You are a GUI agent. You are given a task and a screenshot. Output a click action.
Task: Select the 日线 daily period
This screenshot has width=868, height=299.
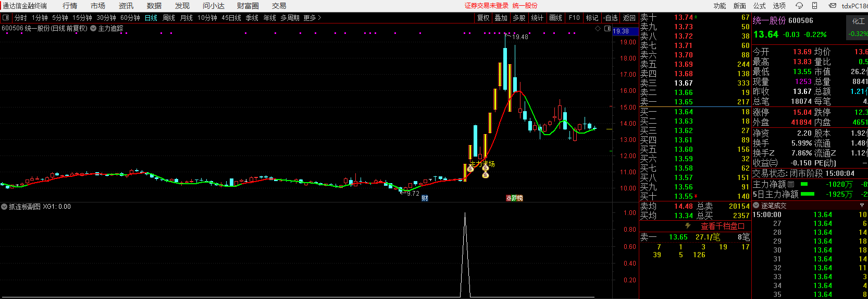tap(151, 18)
